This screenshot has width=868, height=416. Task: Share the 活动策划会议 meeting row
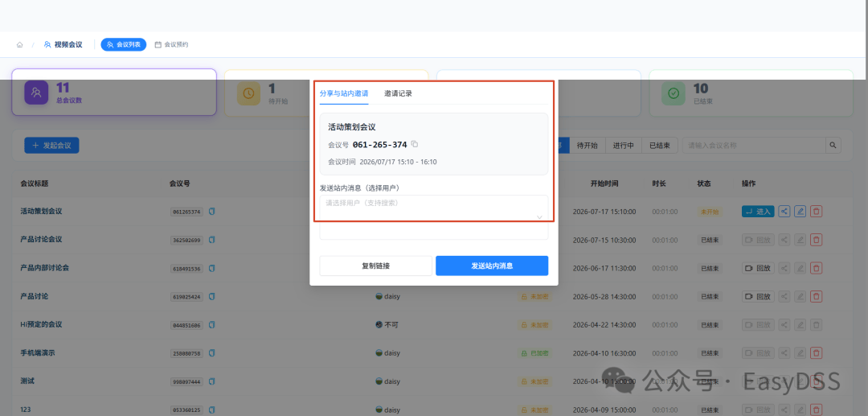click(784, 211)
